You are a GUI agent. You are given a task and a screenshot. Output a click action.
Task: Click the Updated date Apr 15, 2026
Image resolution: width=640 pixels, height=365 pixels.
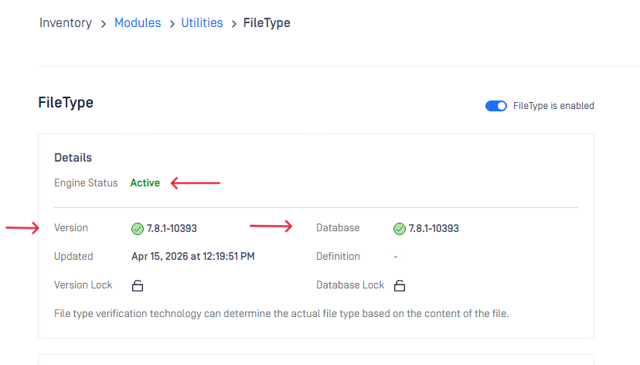coord(193,256)
